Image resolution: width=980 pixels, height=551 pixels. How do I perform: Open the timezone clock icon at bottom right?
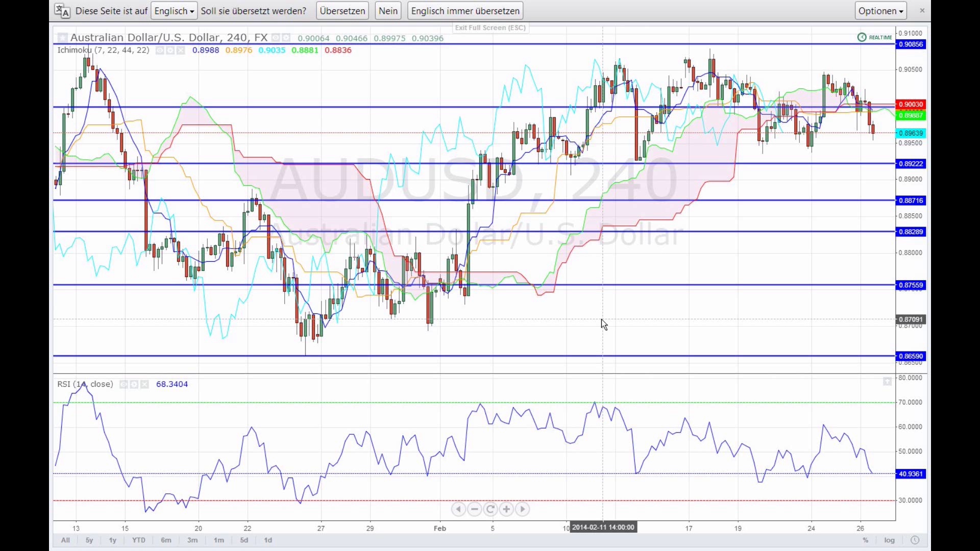[915, 540]
